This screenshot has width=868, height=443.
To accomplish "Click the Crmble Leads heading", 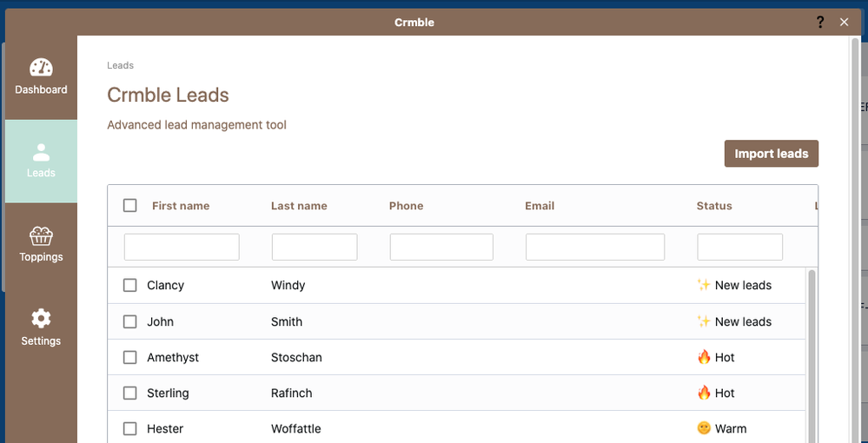I will pyautogui.click(x=168, y=95).
